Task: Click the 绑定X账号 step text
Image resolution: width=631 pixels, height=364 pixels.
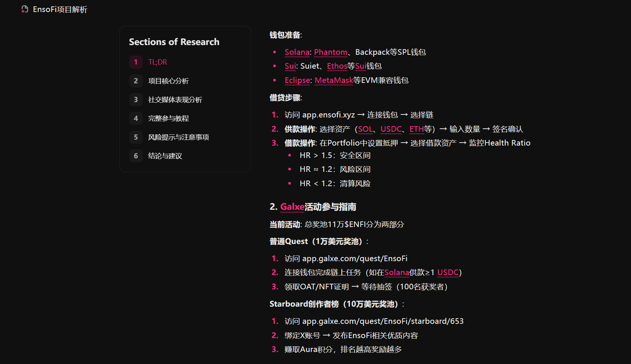Action: (351, 336)
